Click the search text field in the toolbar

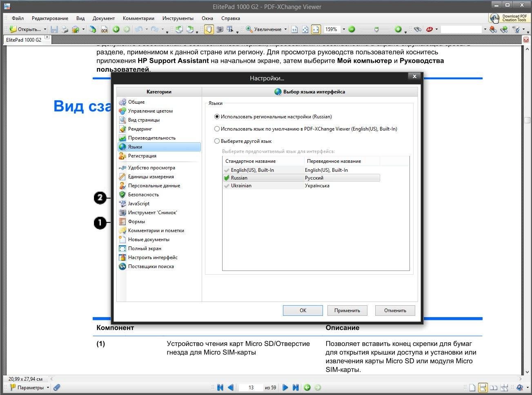click(x=461, y=29)
